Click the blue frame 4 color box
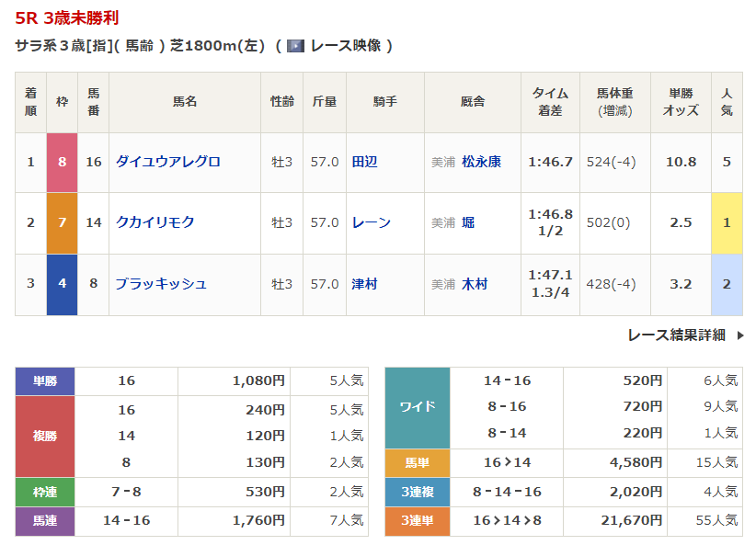 coord(63,284)
